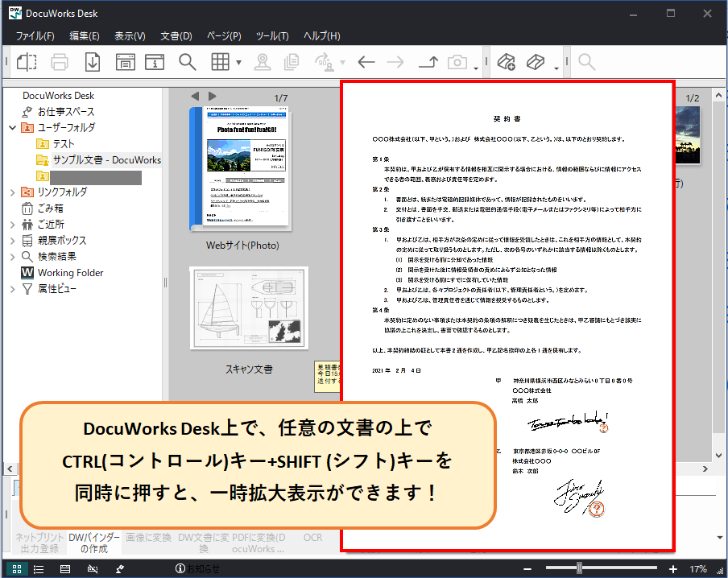Click the camera snapshot toolbar icon

457,62
